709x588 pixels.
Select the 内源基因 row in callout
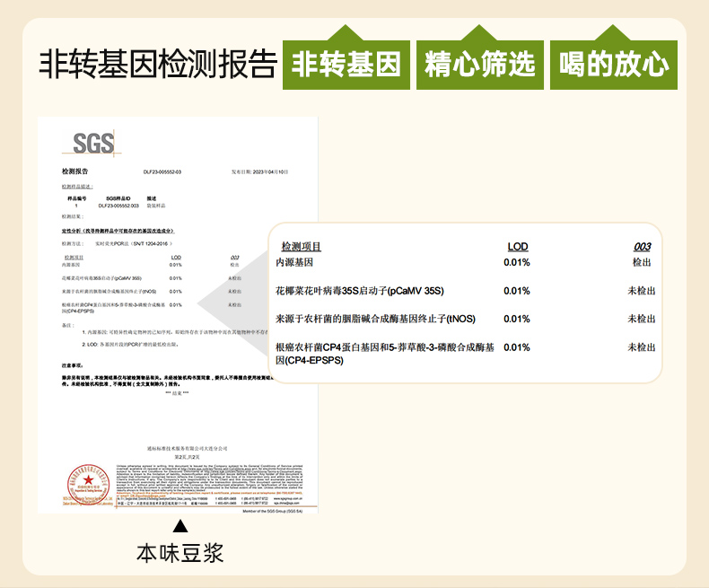click(x=294, y=262)
